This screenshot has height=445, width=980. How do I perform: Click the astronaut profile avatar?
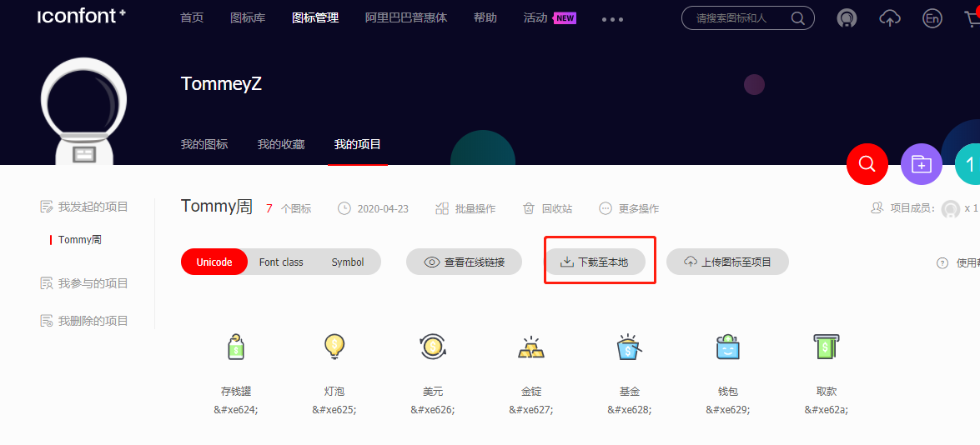coord(83,111)
